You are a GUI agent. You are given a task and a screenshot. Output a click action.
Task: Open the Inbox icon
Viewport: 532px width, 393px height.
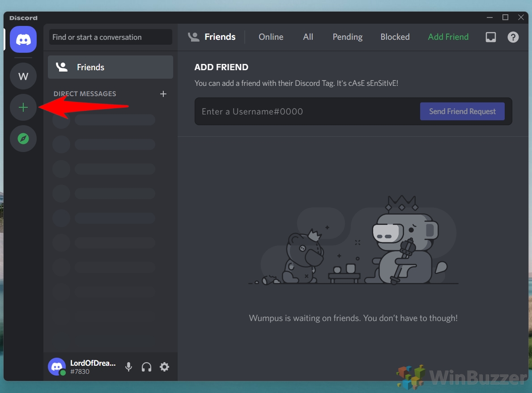[490, 37]
